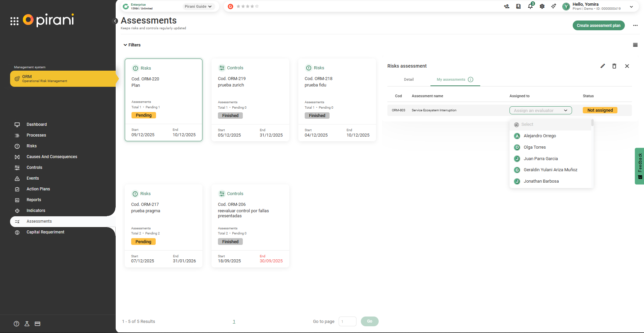Open the apps grid icon beside Pirani logo

click(x=14, y=21)
